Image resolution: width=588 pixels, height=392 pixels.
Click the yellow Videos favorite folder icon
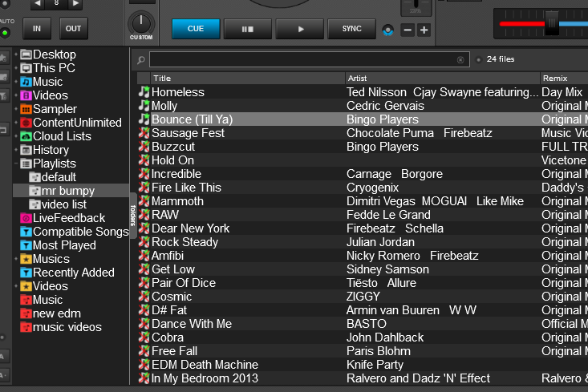pos(26,286)
